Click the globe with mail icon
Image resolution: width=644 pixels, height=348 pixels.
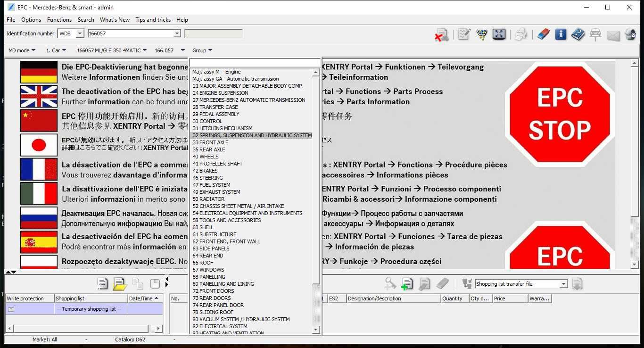tap(630, 34)
